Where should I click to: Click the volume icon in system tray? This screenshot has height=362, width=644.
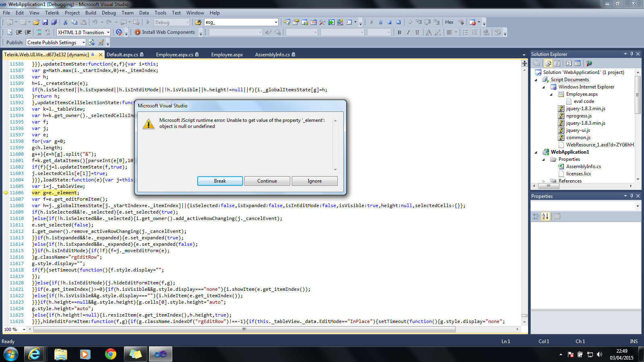tap(600, 354)
